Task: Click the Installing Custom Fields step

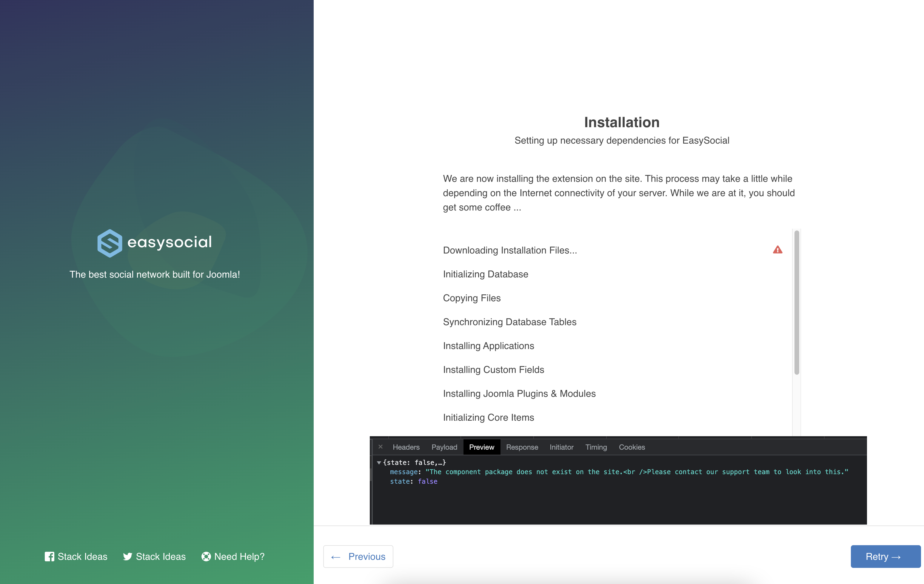Action: 493,369
